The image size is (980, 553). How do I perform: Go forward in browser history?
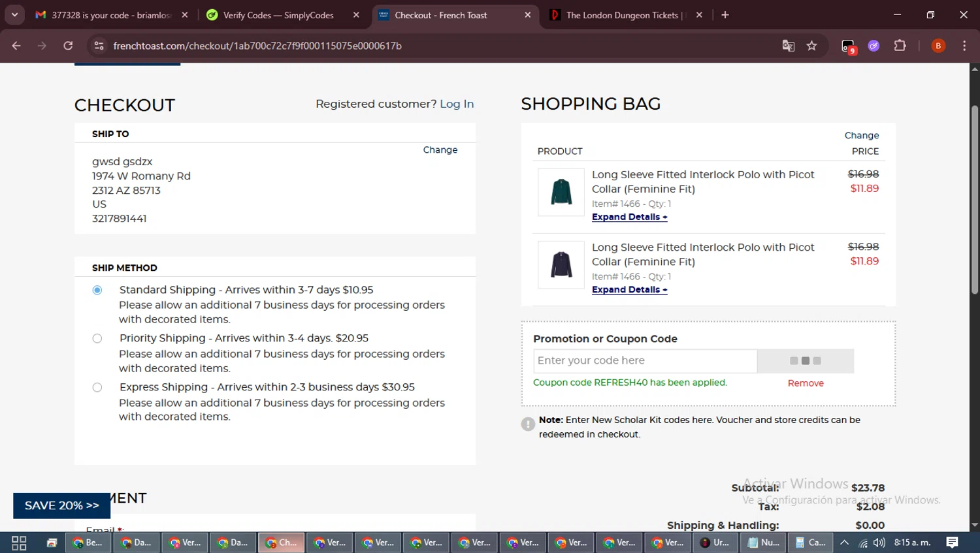(x=42, y=46)
